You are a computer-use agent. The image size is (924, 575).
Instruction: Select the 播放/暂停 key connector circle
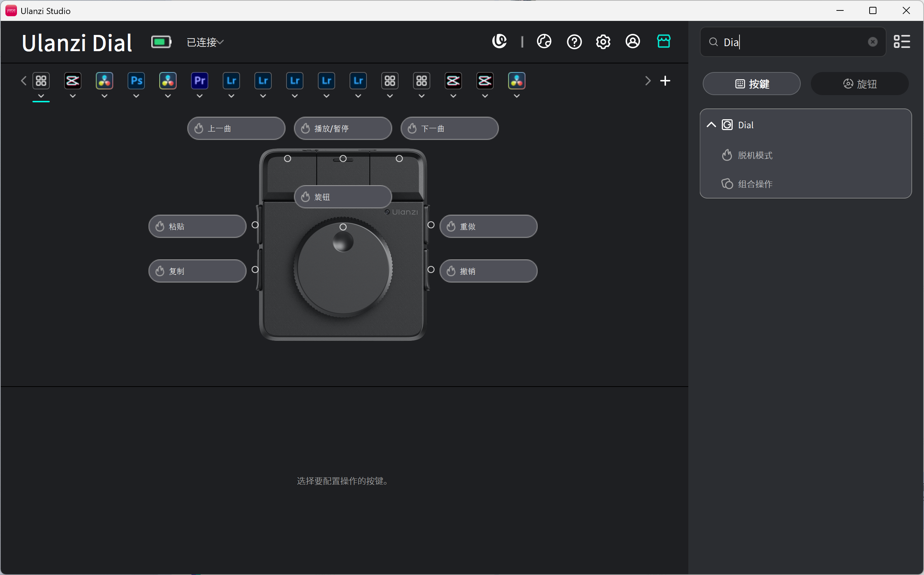[343, 159]
